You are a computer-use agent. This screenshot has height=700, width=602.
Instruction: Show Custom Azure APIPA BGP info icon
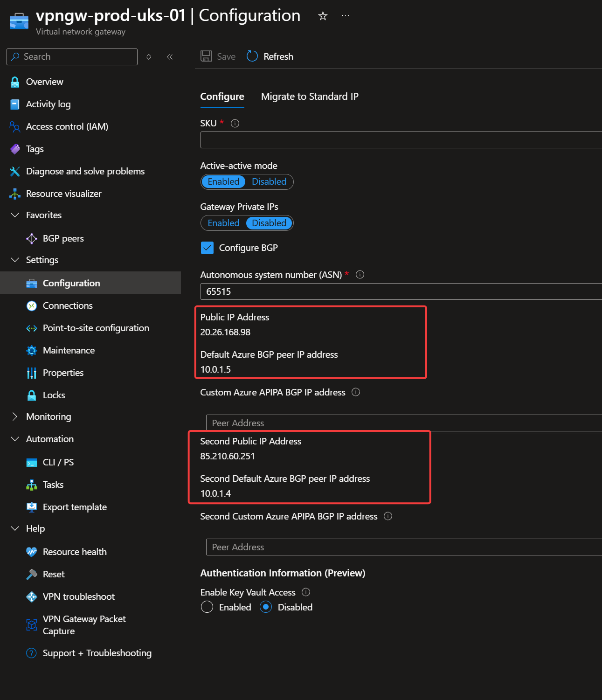click(356, 392)
